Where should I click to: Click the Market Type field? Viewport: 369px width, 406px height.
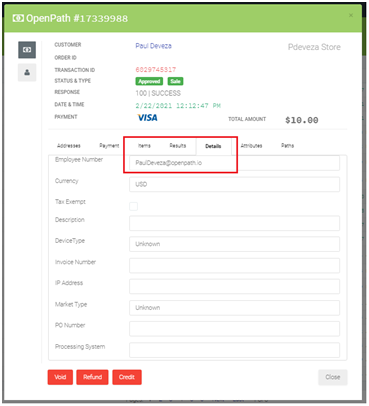(x=234, y=308)
